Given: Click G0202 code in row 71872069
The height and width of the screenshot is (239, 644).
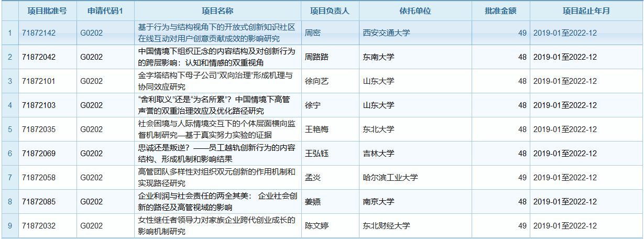Looking at the screenshot, I should click(x=92, y=154).
